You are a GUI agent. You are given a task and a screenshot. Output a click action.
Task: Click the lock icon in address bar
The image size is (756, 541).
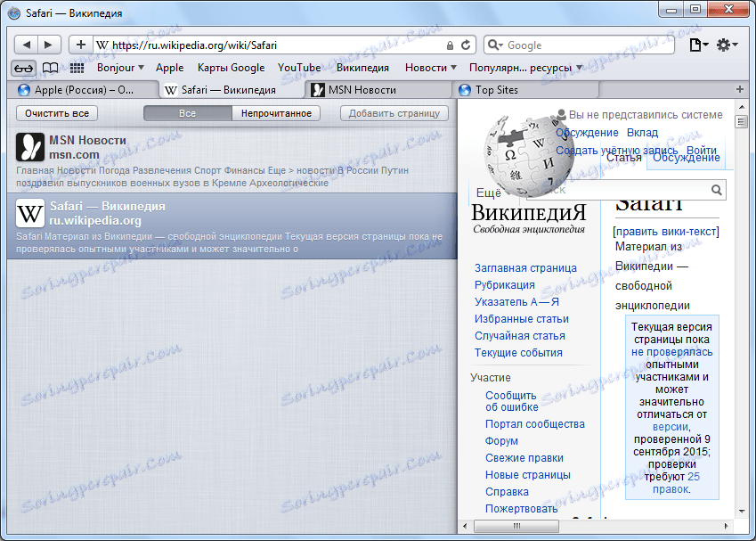tap(450, 45)
